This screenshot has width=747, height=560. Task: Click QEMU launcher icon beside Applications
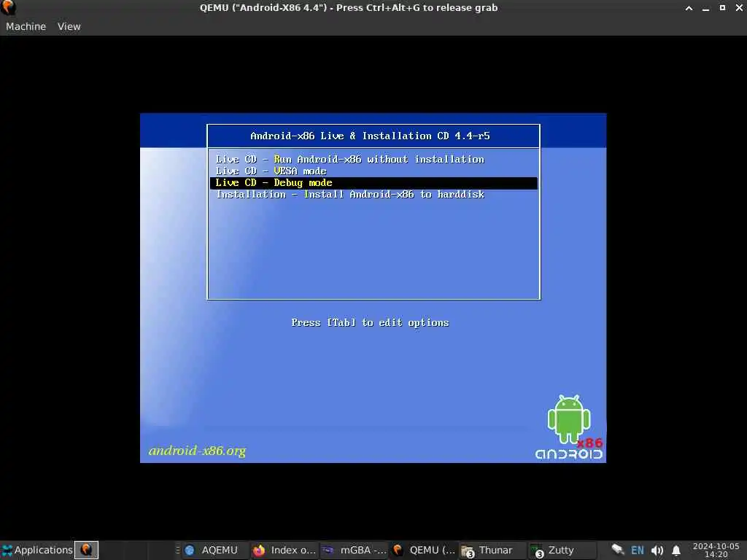pyautogui.click(x=86, y=550)
